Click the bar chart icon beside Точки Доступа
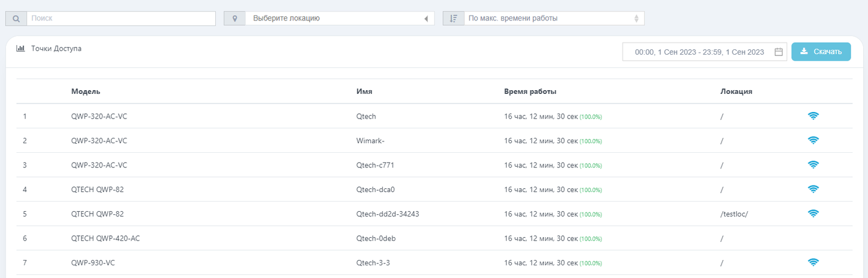Viewport: 868px width, 278px height. pyautogui.click(x=20, y=49)
